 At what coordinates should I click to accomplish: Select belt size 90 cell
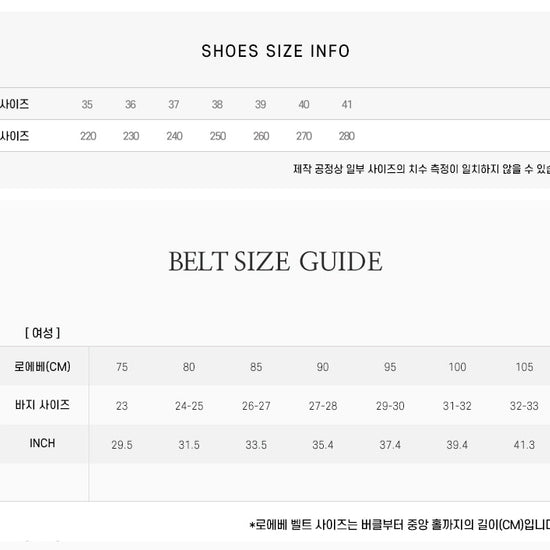pos(323,367)
